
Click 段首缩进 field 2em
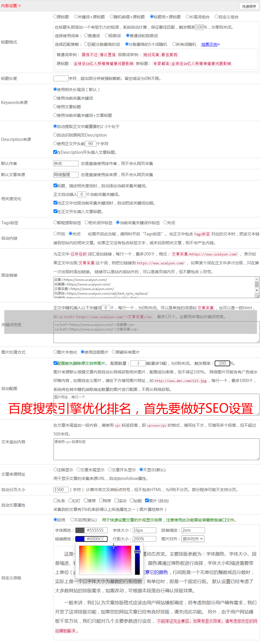[x=193, y=530]
